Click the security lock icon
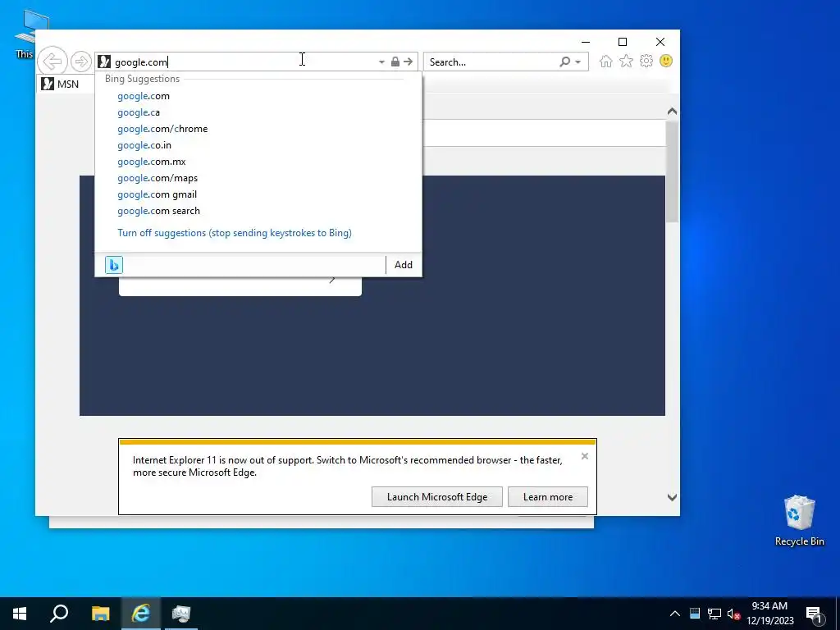Image resolution: width=840 pixels, height=630 pixels. click(395, 62)
